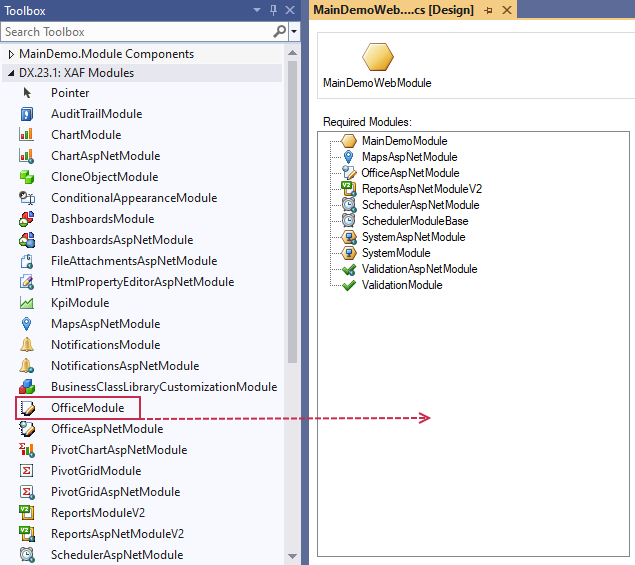Image resolution: width=635 pixels, height=565 pixels.
Task: Click the SchedulerAspNetModule clock icon in Toolbox
Action: point(27,555)
